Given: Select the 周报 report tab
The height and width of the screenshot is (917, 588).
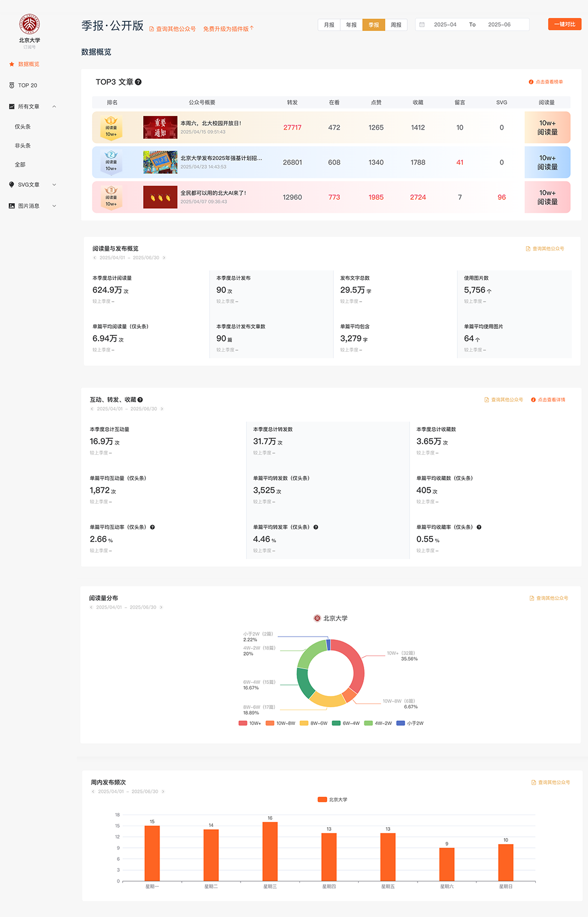Looking at the screenshot, I should click(396, 25).
